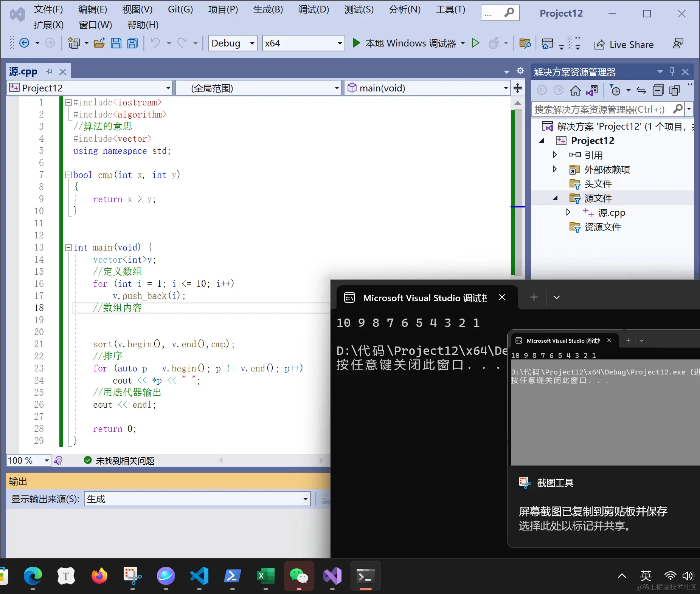Image resolution: width=700 pixels, height=594 pixels.
Task: Click the pending changes filter clock icon
Action: (615, 90)
